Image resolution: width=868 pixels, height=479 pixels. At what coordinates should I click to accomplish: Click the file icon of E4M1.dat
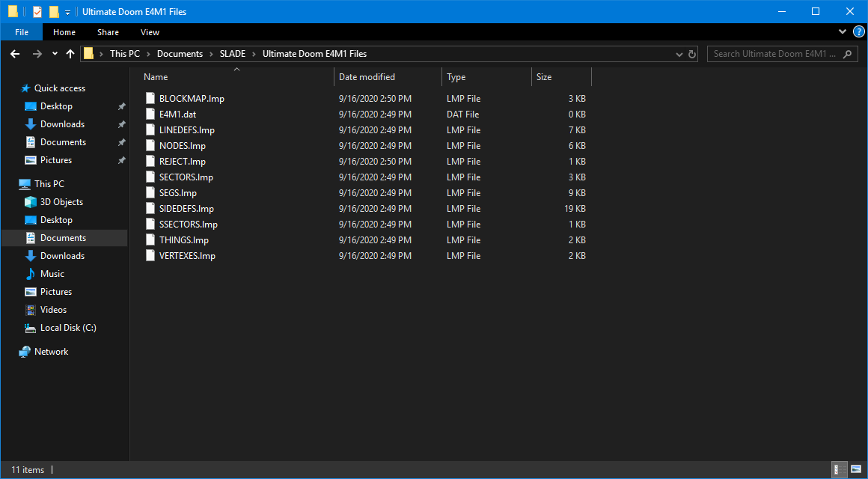(150, 115)
